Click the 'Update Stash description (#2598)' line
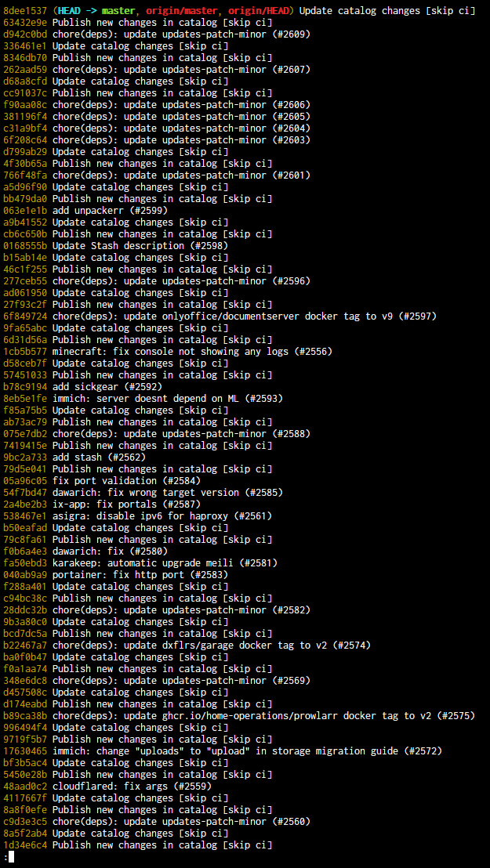Screen dimensions: 490x868 coord(140,246)
